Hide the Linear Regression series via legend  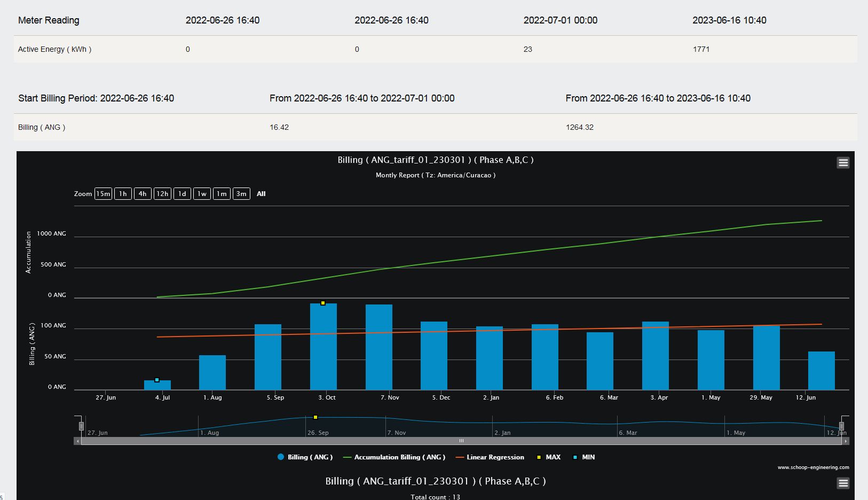point(490,457)
